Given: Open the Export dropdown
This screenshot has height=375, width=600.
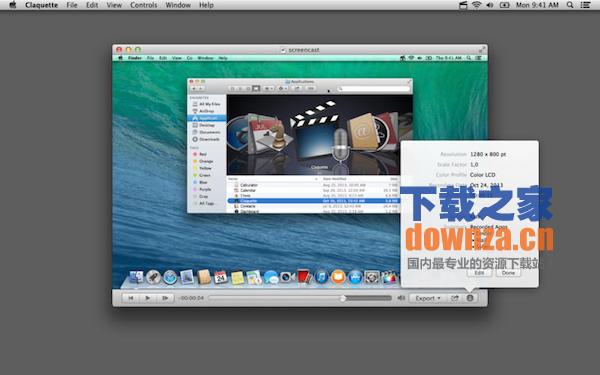Looking at the screenshot, I should (x=427, y=298).
